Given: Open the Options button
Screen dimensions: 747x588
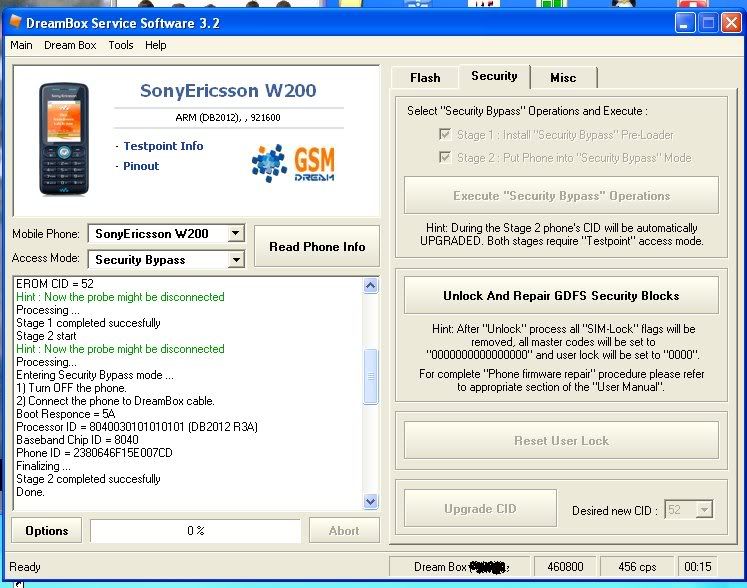Looking at the screenshot, I should tap(47, 530).
